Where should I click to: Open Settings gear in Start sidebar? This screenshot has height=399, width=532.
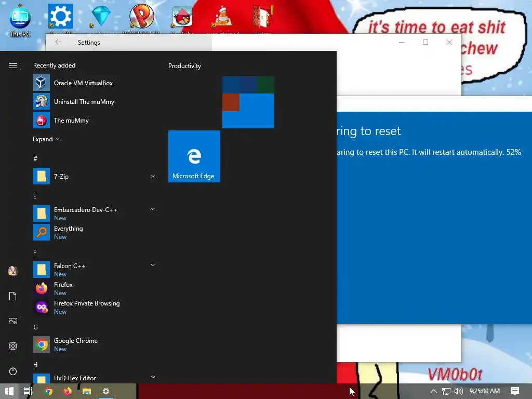click(x=13, y=346)
